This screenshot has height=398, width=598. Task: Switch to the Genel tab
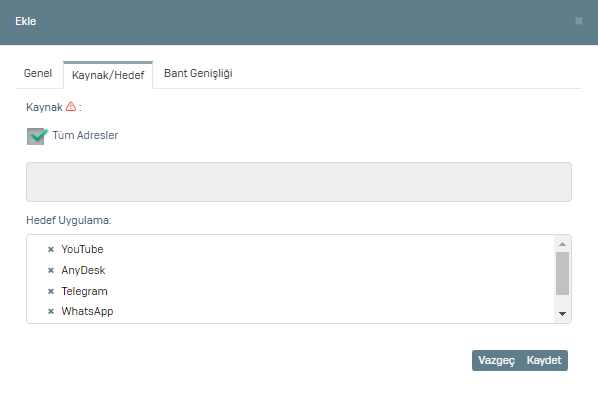38,73
